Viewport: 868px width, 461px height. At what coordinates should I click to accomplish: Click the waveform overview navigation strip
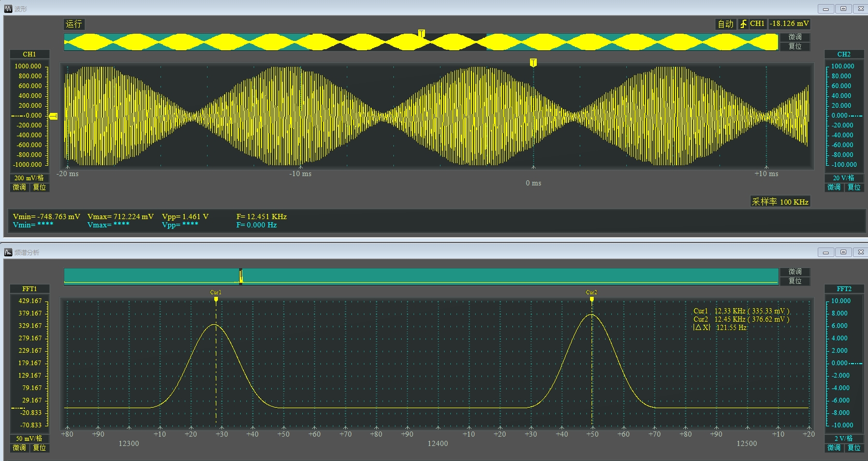[421, 42]
